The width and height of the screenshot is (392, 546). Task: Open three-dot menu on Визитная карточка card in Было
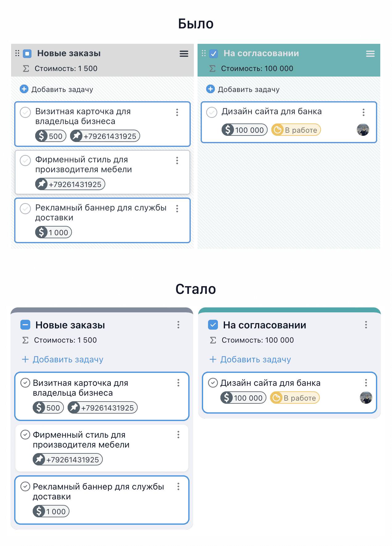coord(177,112)
